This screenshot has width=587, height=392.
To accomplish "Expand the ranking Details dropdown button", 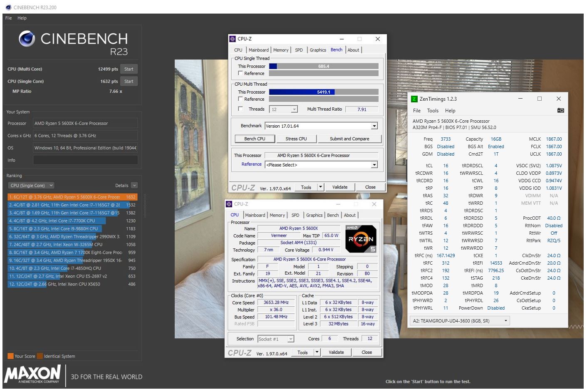I will (134, 186).
